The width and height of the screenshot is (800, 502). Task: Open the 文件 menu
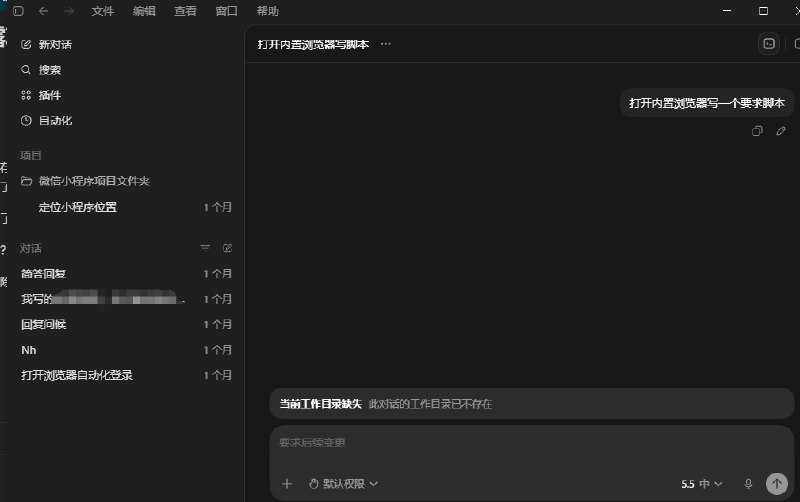[x=103, y=11]
